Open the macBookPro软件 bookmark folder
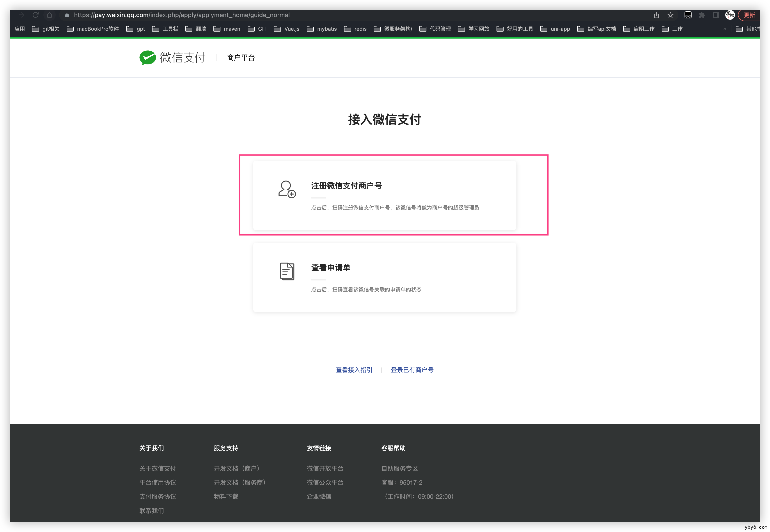Image resolution: width=770 pixels, height=532 pixels. click(x=93, y=29)
